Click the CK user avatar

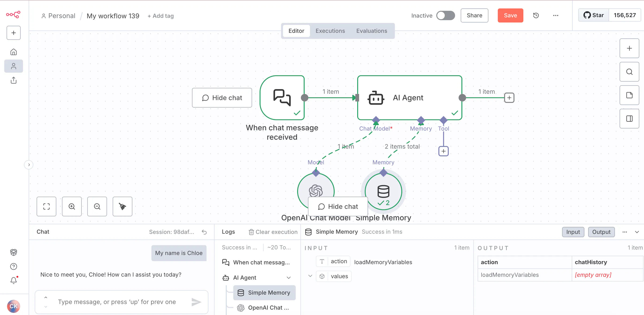[14, 306]
